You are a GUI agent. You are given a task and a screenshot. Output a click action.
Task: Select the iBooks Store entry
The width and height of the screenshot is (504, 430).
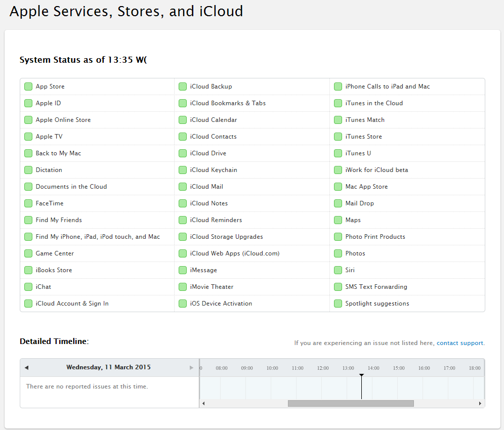point(97,270)
